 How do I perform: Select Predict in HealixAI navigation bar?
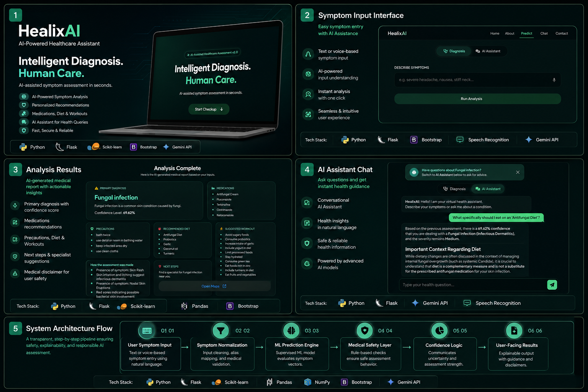coord(526,33)
